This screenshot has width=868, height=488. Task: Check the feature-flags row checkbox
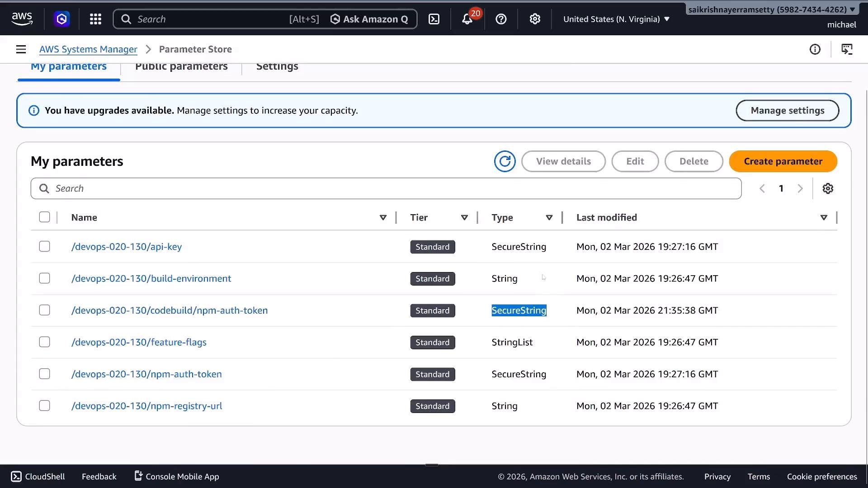44,342
